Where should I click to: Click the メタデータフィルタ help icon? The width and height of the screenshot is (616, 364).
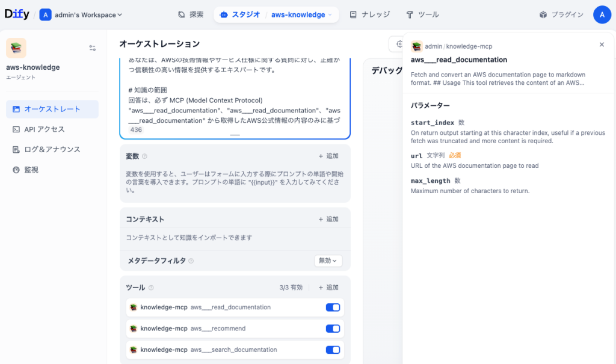(191, 261)
